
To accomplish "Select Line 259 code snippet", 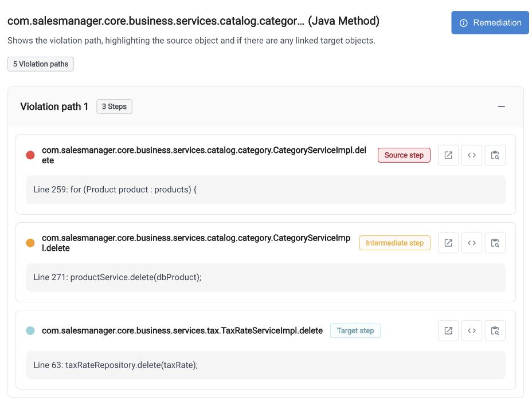I will tap(265, 190).
